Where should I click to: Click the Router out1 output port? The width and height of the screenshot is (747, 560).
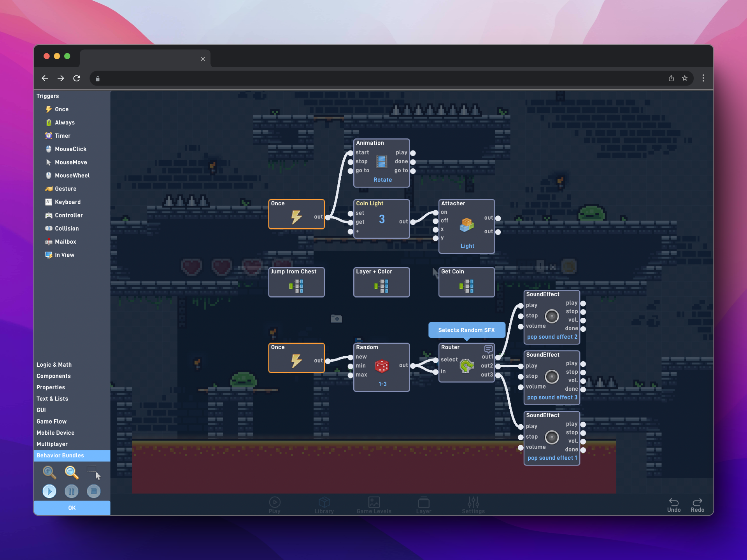coord(498,357)
